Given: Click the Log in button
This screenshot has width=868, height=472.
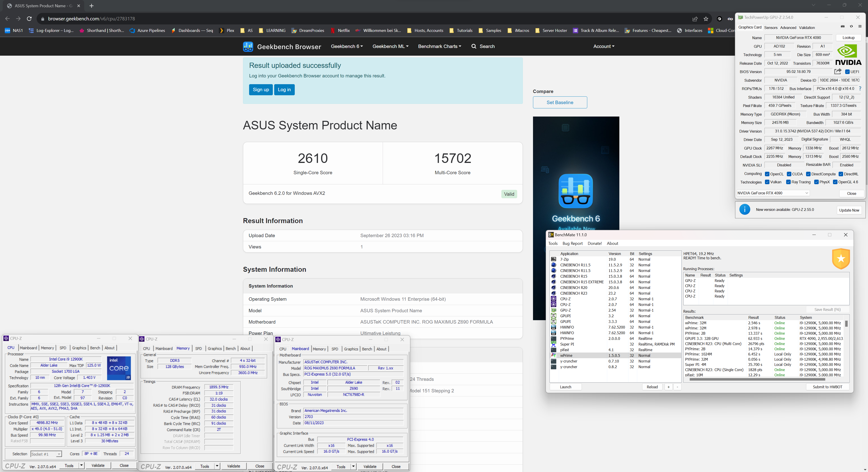Looking at the screenshot, I should point(284,90).
